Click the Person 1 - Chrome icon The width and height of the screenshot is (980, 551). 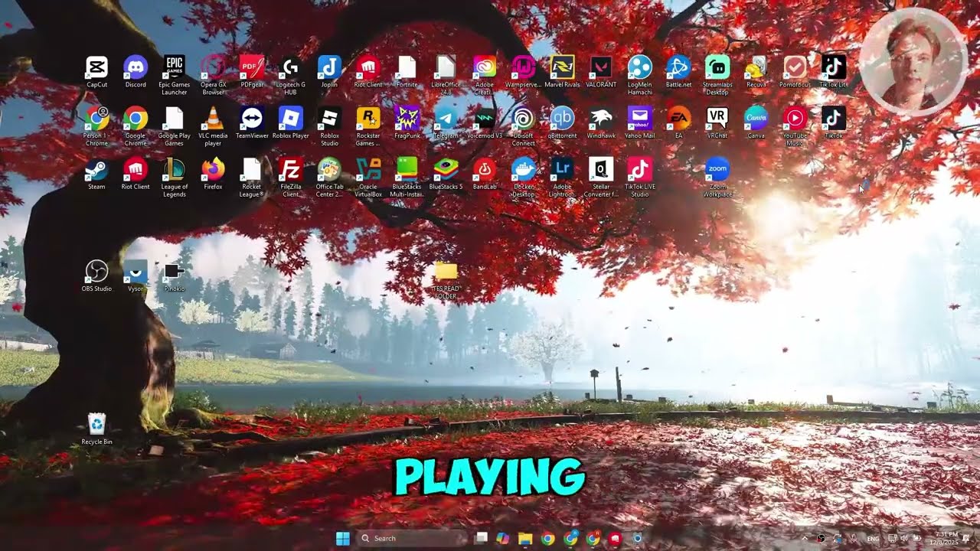pos(96,118)
